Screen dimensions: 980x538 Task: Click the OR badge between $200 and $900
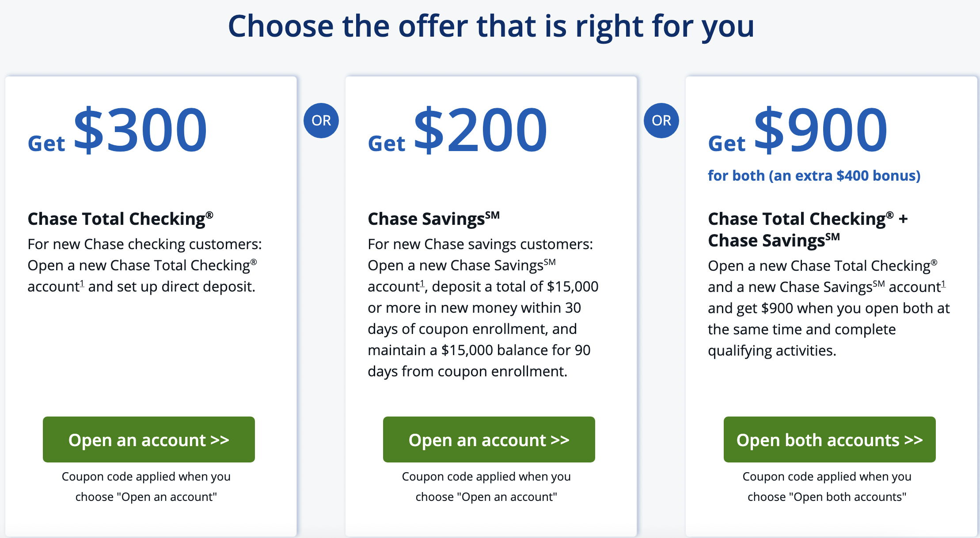(x=661, y=121)
